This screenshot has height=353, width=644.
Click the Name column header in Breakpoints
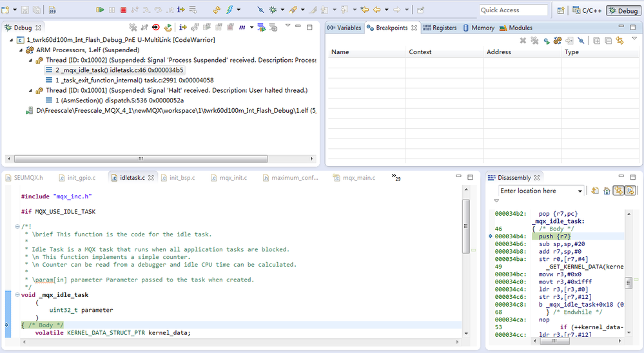click(367, 52)
